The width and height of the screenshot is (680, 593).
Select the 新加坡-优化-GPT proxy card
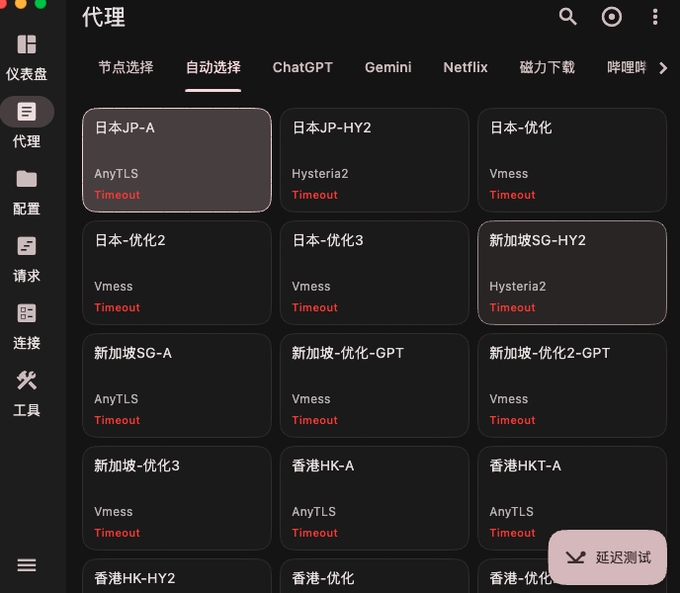tap(375, 386)
